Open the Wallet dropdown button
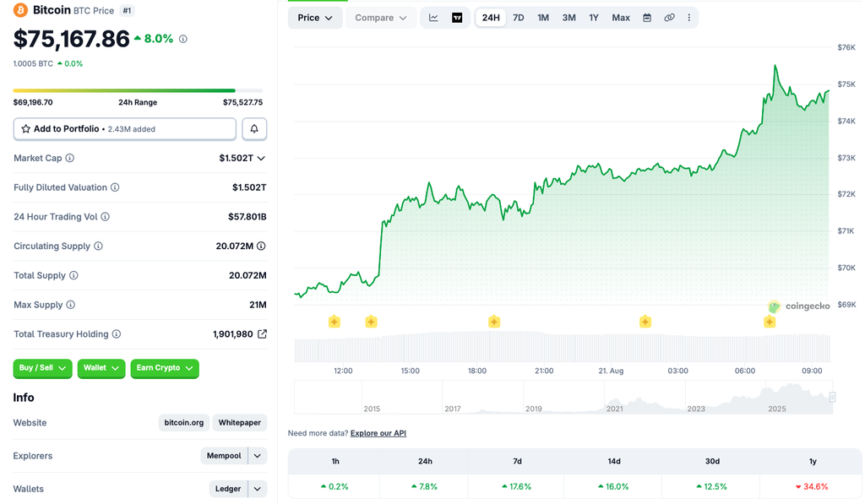The image size is (865, 504). click(101, 368)
